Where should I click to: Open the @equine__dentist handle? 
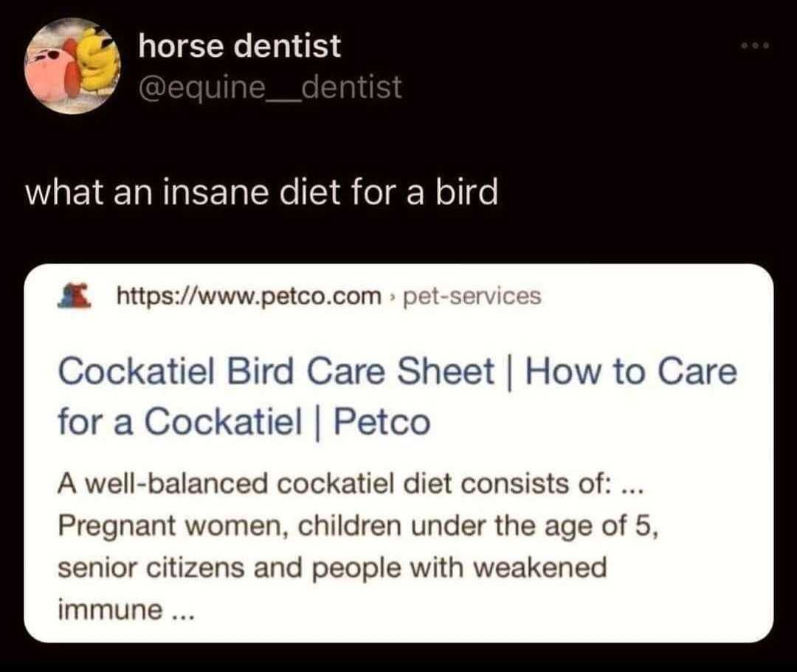point(270,88)
